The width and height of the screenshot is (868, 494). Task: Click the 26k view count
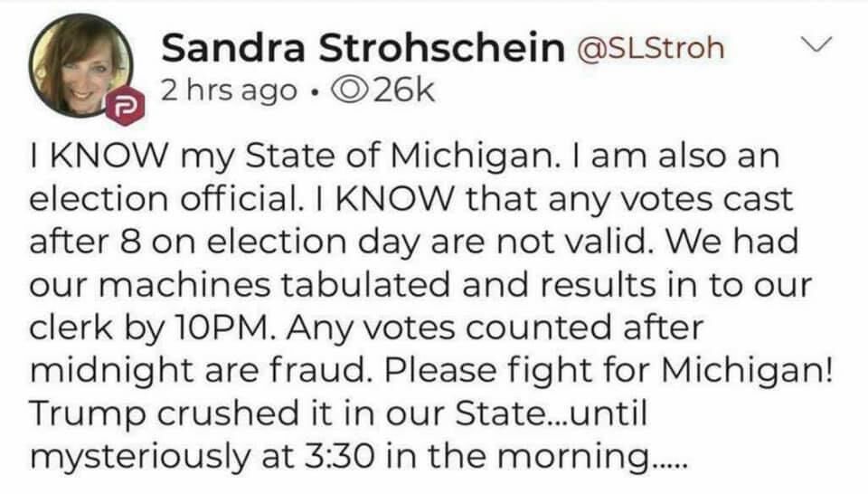point(402,90)
